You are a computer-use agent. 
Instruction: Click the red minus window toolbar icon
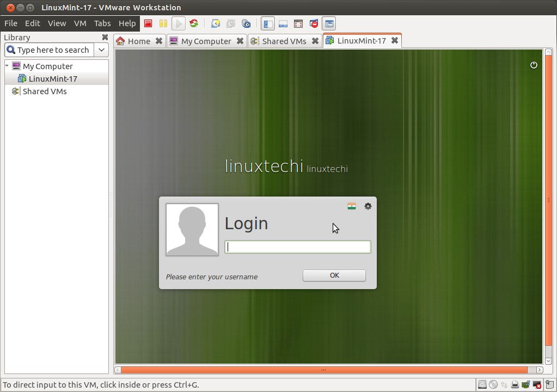[314, 24]
